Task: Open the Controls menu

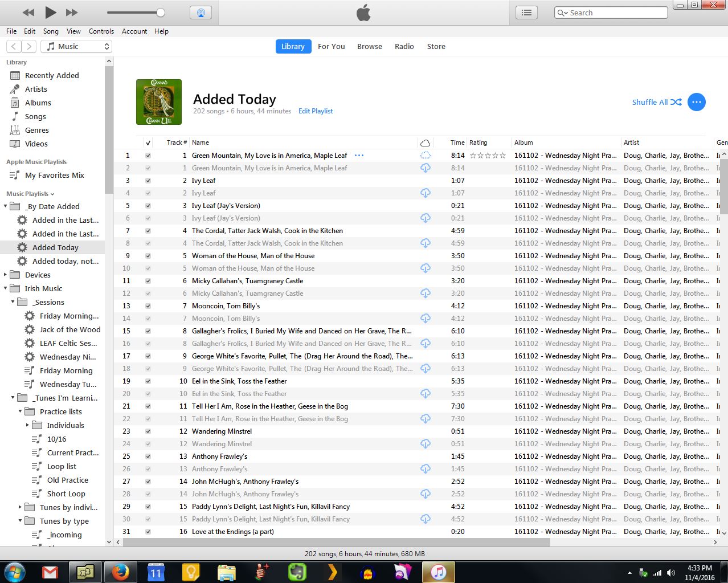Action: [x=101, y=31]
